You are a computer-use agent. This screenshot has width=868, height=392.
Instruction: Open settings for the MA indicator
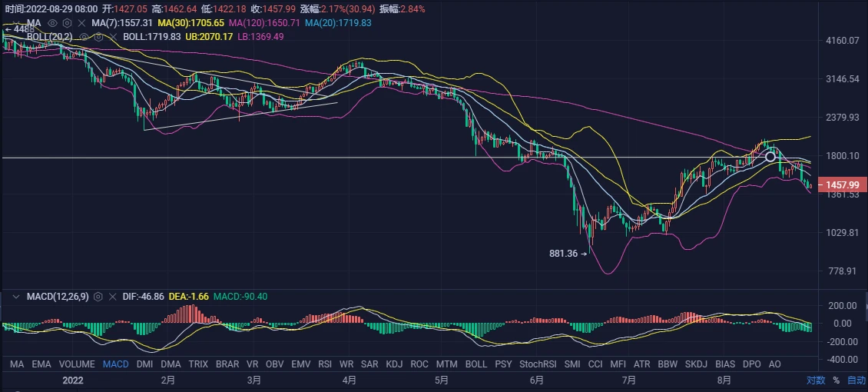pyautogui.click(x=67, y=23)
